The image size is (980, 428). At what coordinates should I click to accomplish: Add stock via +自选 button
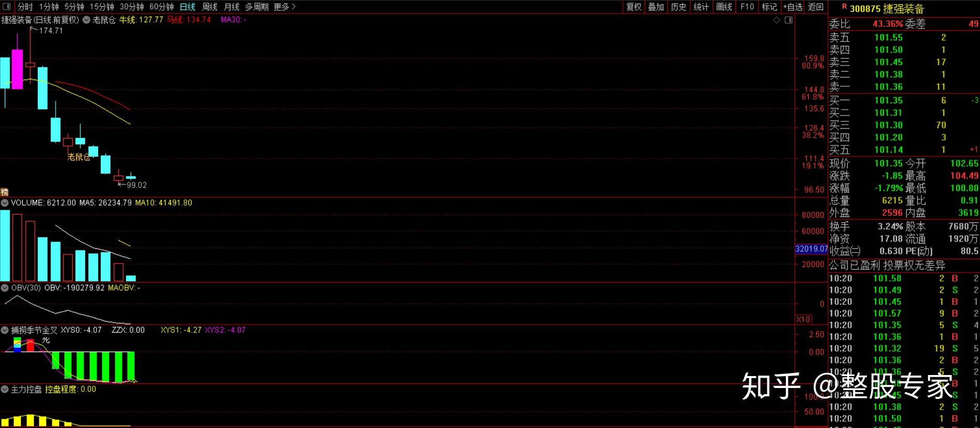[x=793, y=7]
